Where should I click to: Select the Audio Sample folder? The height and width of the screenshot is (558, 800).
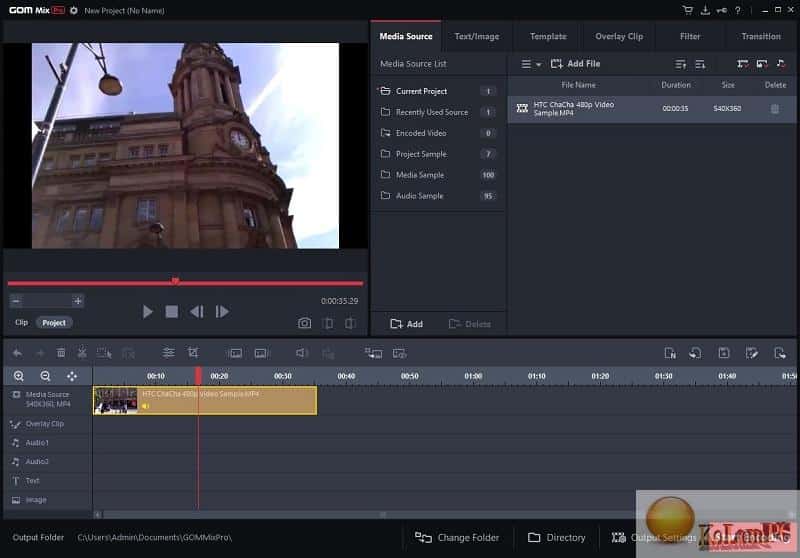pos(438,196)
